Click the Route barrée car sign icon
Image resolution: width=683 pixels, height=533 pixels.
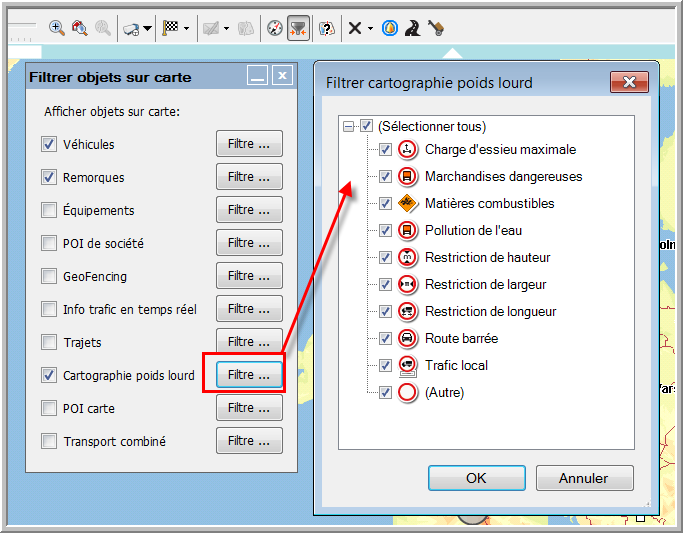tap(407, 338)
